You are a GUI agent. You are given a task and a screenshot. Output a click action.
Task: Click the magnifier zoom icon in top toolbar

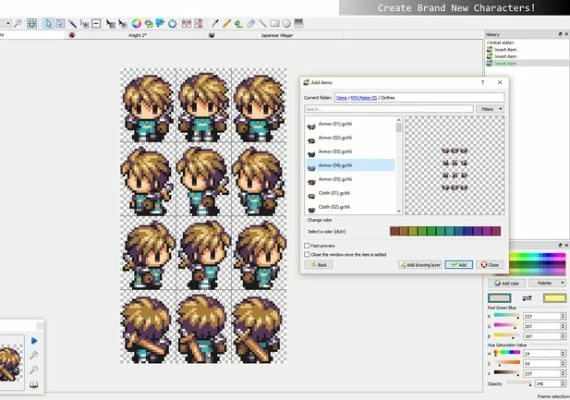click(17, 24)
